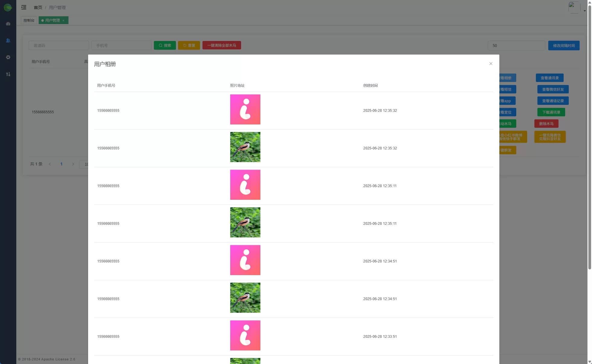Screen dimensions: 592x364
Task: Click the green 搜索 button
Action: click(x=165, y=45)
